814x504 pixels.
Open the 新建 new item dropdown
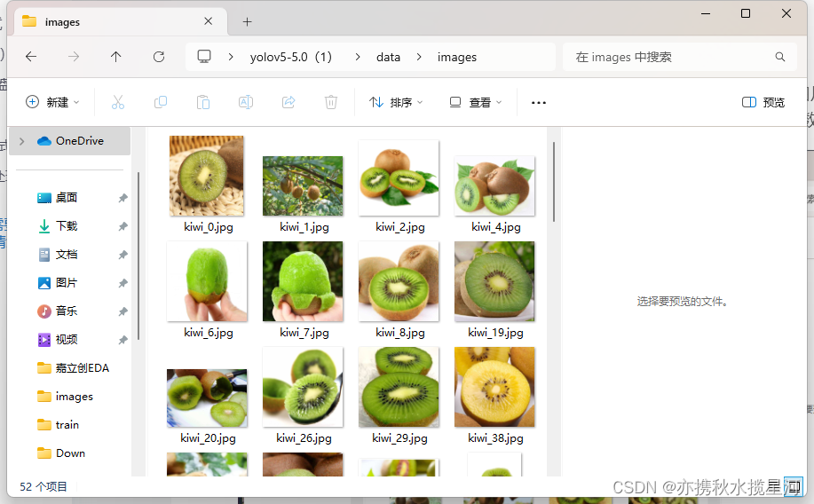point(52,102)
